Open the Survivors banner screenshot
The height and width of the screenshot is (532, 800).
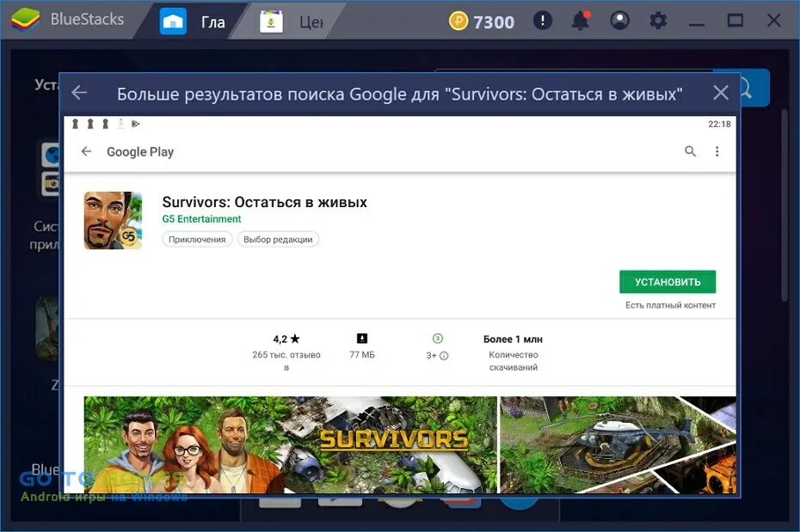pyautogui.click(x=290, y=444)
